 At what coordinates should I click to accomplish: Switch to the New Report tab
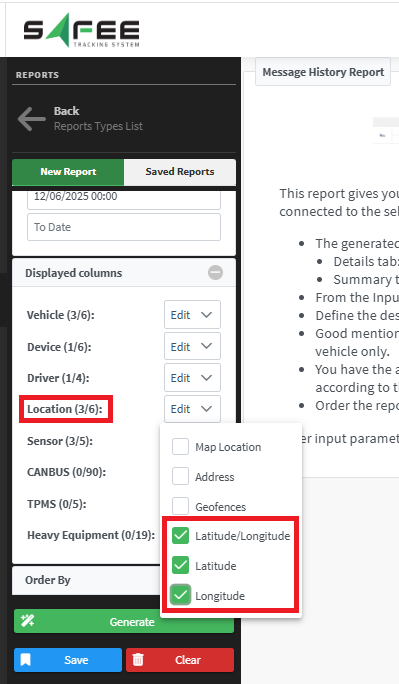68,172
